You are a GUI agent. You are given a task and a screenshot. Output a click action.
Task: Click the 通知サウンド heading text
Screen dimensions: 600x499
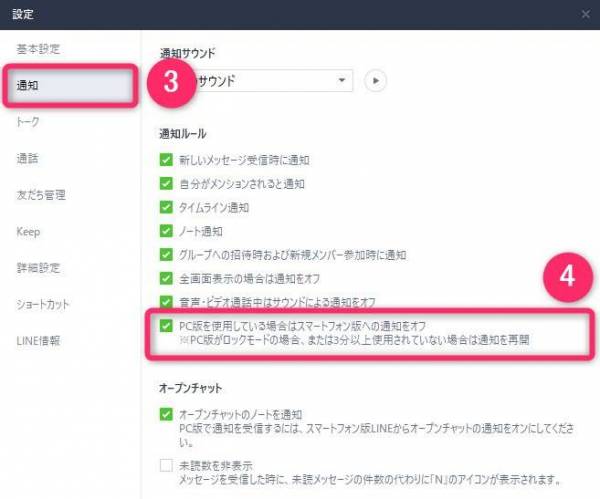click(188, 53)
